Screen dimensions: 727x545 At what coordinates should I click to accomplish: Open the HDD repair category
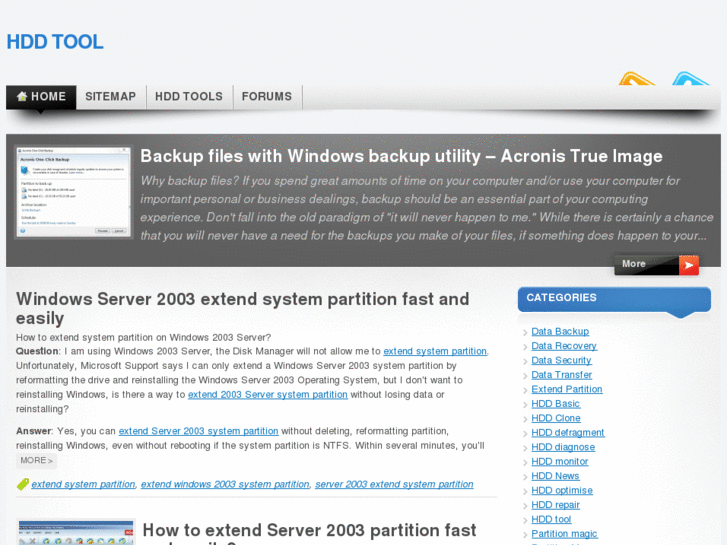(555, 505)
